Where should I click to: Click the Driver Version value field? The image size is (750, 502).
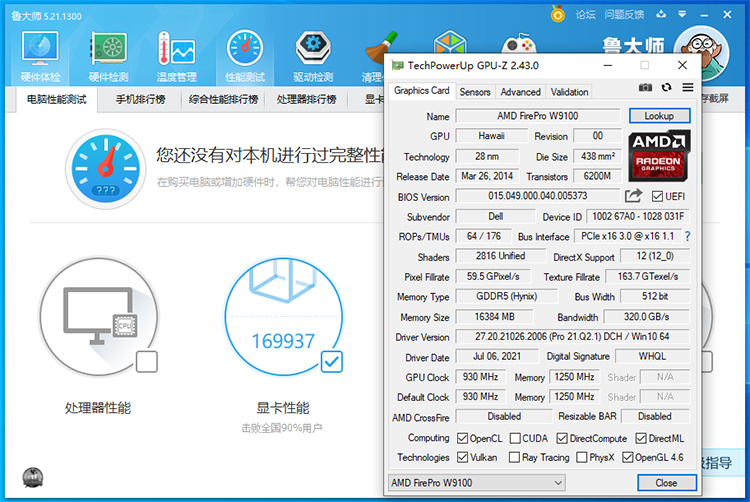click(572, 337)
